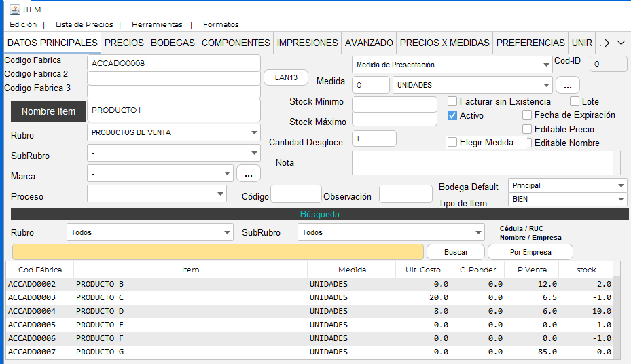
Task: Enable Facturar sin Existencia checkbox
Action: [452, 102]
